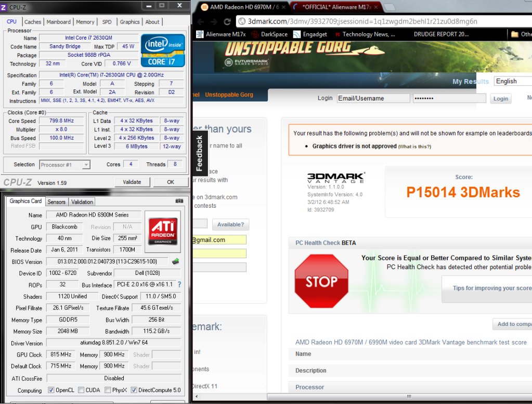Switch to CPU-Z About tab
The height and width of the screenshot is (404, 532).
click(152, 22)
